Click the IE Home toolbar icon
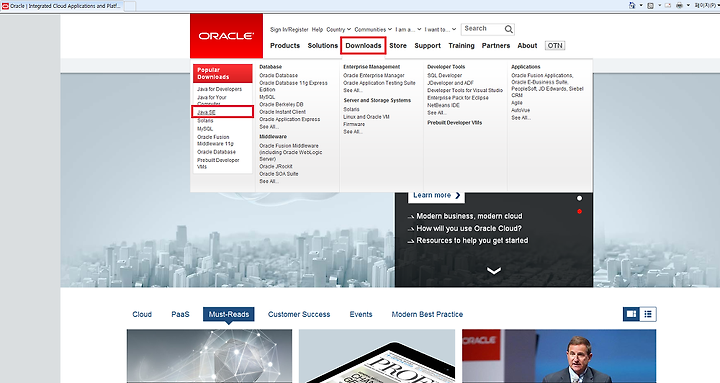Screen dimensions: 720x383 coord(632,6)
